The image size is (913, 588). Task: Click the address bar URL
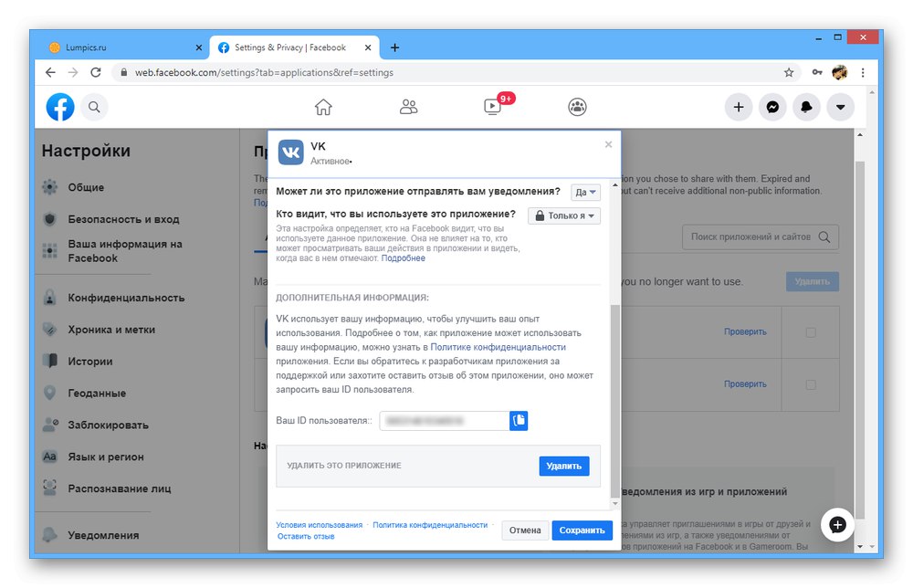click(264, 73)
